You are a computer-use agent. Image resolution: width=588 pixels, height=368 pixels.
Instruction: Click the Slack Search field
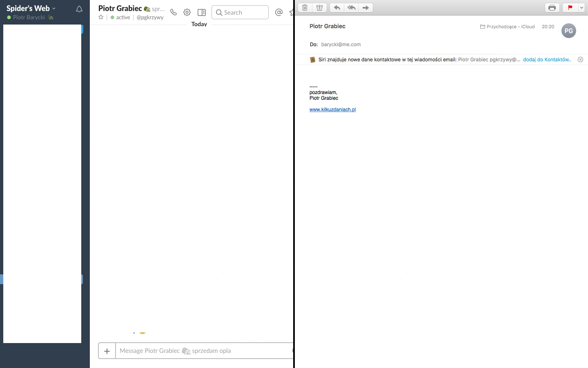click(240, 12)
